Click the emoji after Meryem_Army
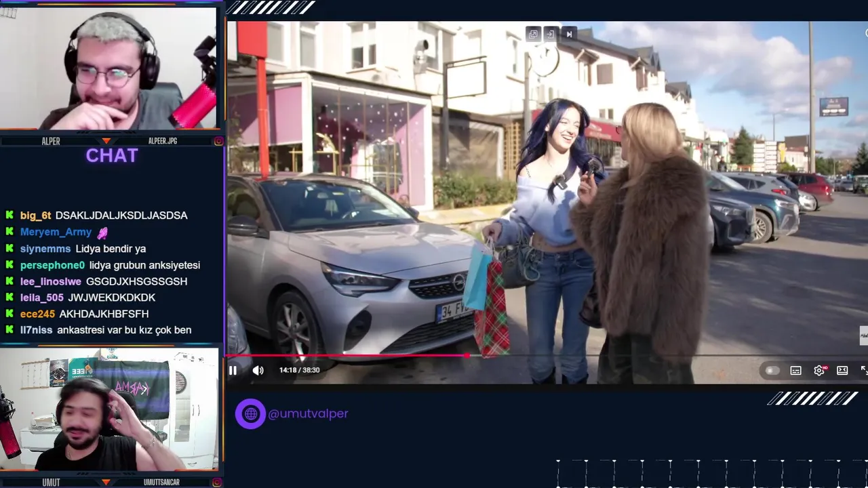This screenshot has height=488, width=868. 102,232
